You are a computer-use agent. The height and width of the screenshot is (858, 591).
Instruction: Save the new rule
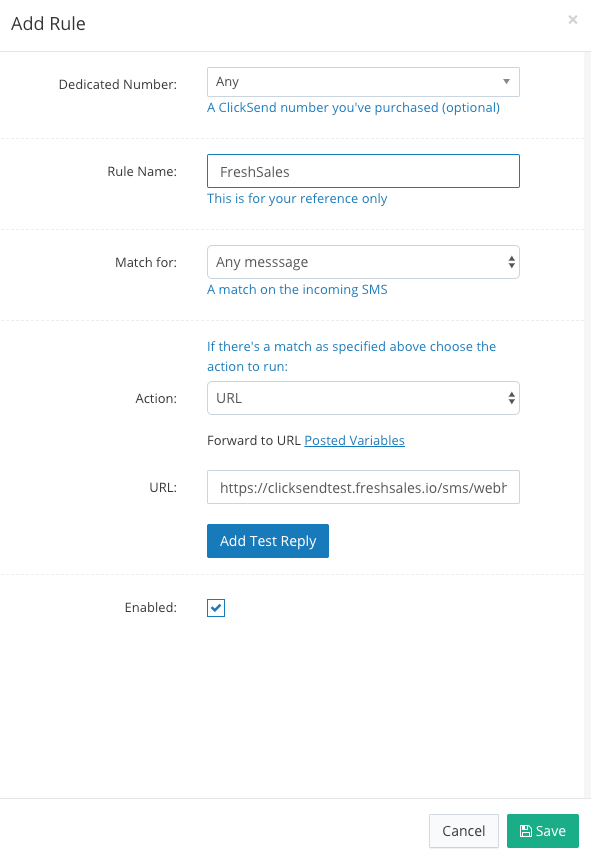[x=542, y=831]
